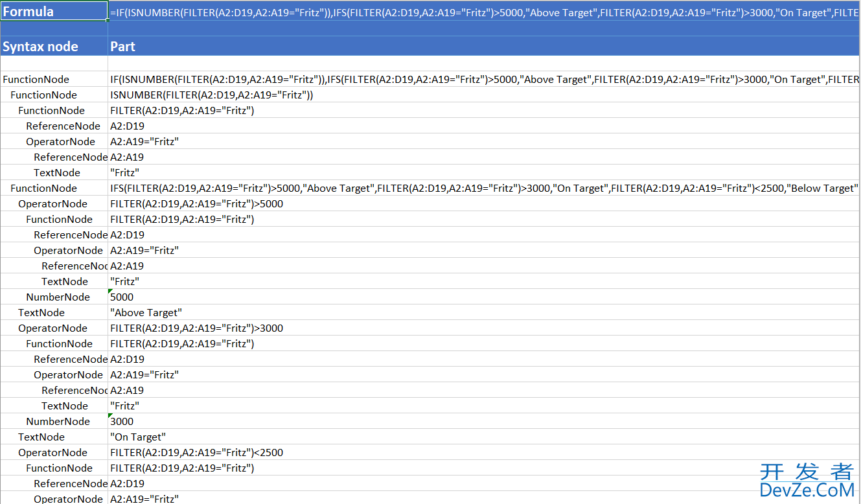861x504 pixels.
Task: Select NumberNode beside 5000
Action: pos(54,297)
